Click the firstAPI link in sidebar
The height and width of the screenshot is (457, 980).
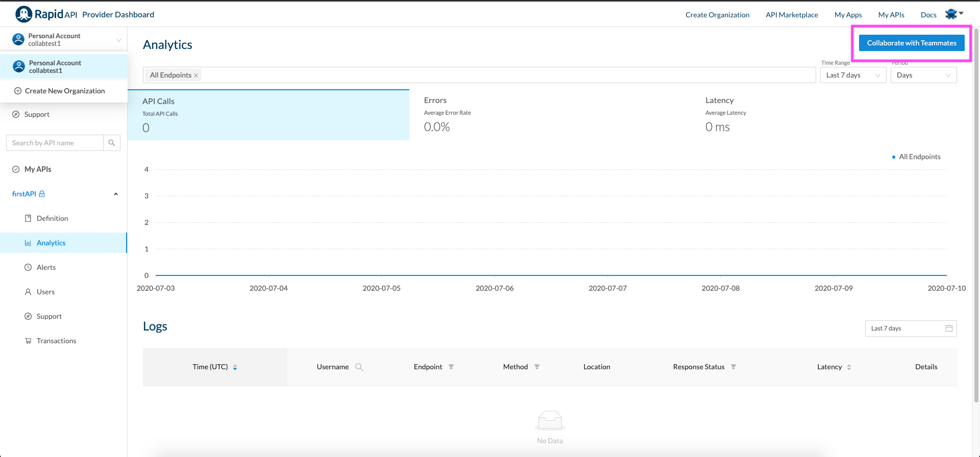(24, 194)
